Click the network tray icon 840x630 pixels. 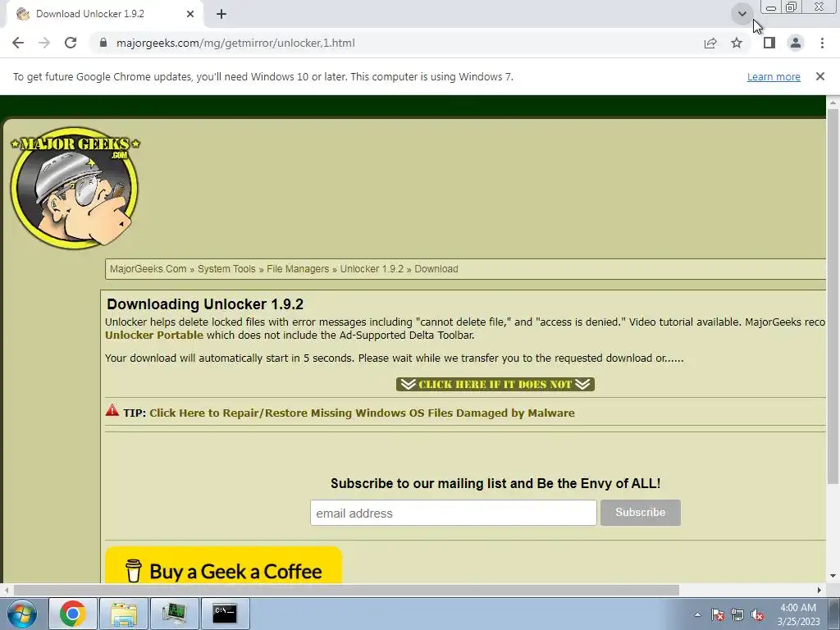pos(737,614)
